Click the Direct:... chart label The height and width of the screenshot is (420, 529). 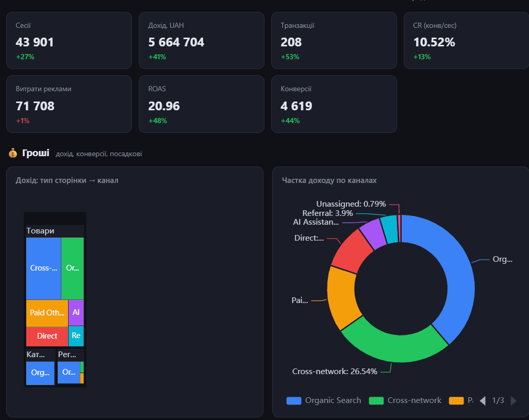(x=309, y=238)
